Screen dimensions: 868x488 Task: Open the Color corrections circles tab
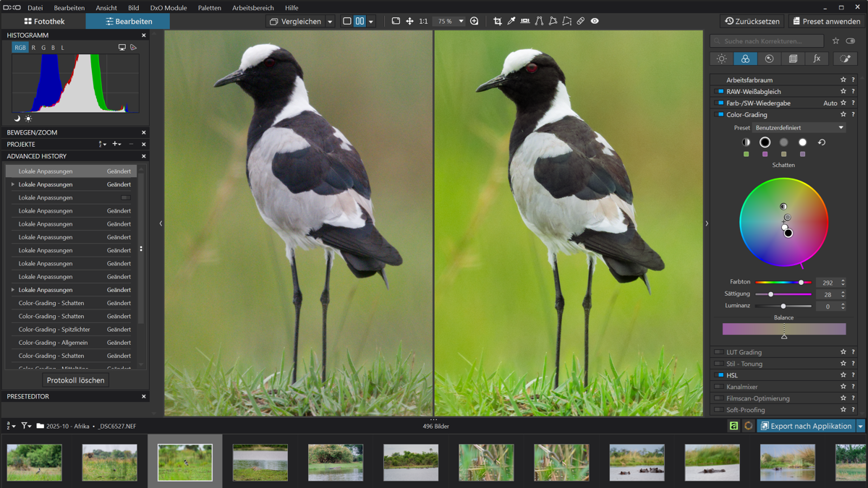click(745, 59)
